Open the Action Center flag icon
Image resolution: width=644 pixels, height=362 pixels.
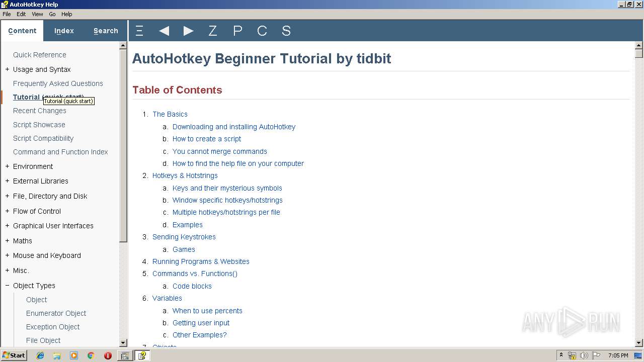point(596,355)
